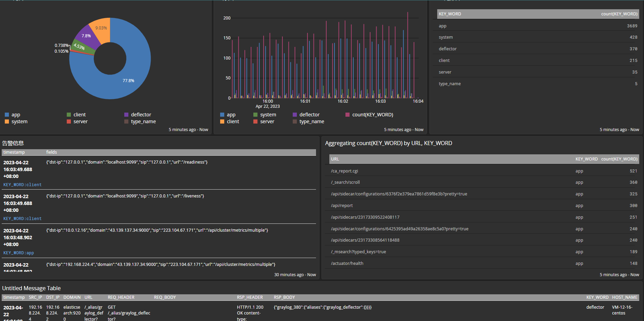The image size is (644, 321).
Task: Click the /actuator/health URL entry
Action: (x=347, y=264)
